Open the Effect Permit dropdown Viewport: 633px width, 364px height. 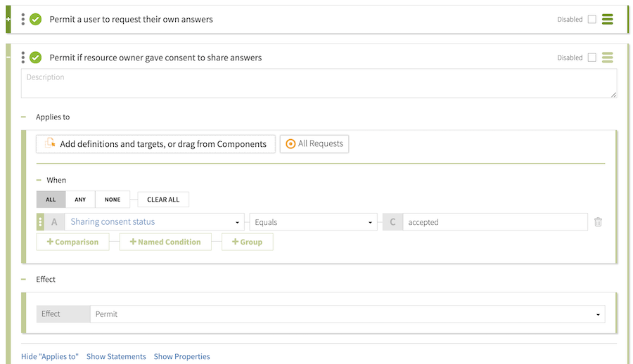click(x=347, y=314)
